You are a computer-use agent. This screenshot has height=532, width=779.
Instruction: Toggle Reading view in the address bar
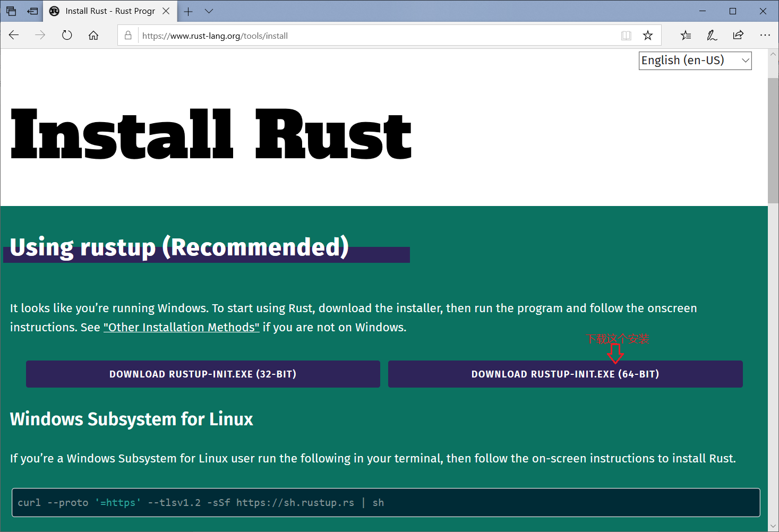(626, 35)
